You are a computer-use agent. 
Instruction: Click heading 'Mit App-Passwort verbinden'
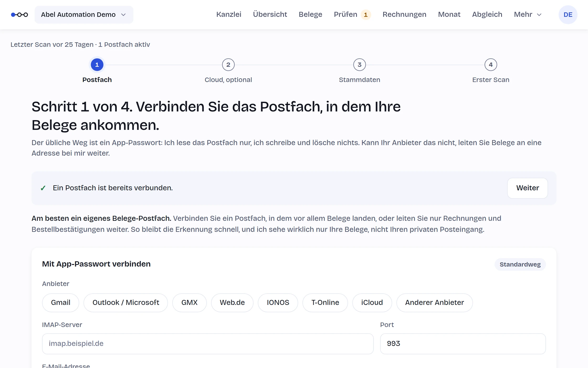(96, 264)
